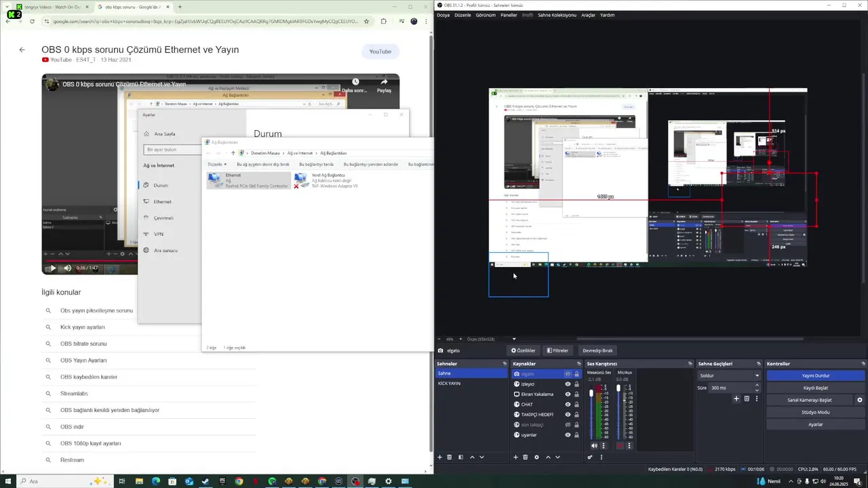Search 'OBS bitrate sorunu' related topic

click(83, 344)
